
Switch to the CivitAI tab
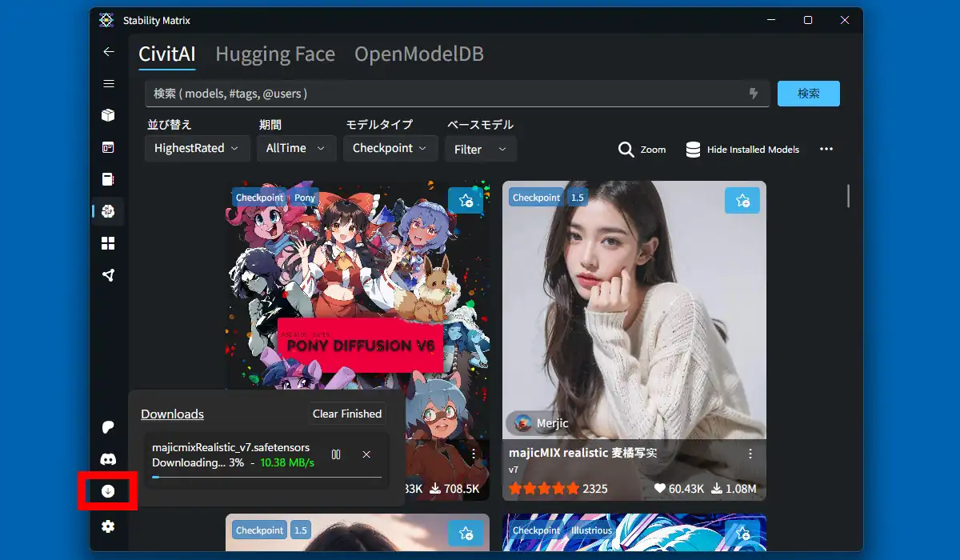click(167, 54)
